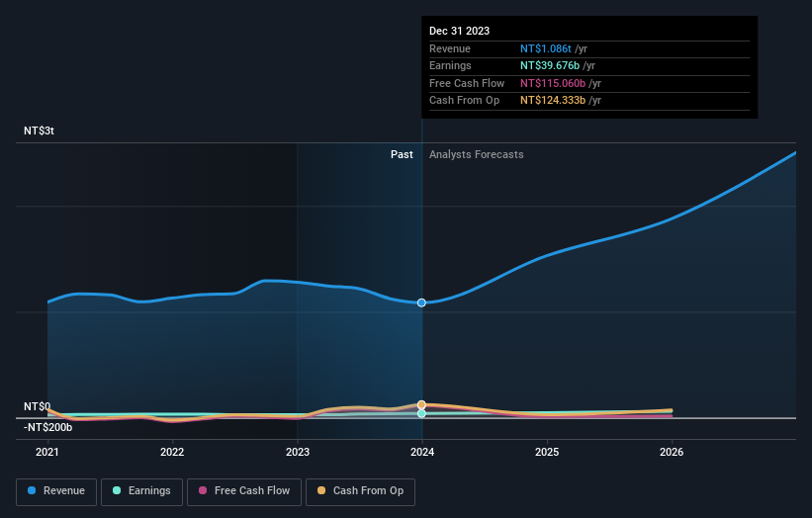This screenshot has height=518, width=812.
Task: Click the NT$3t y-axis label
Action: (39, 130)
